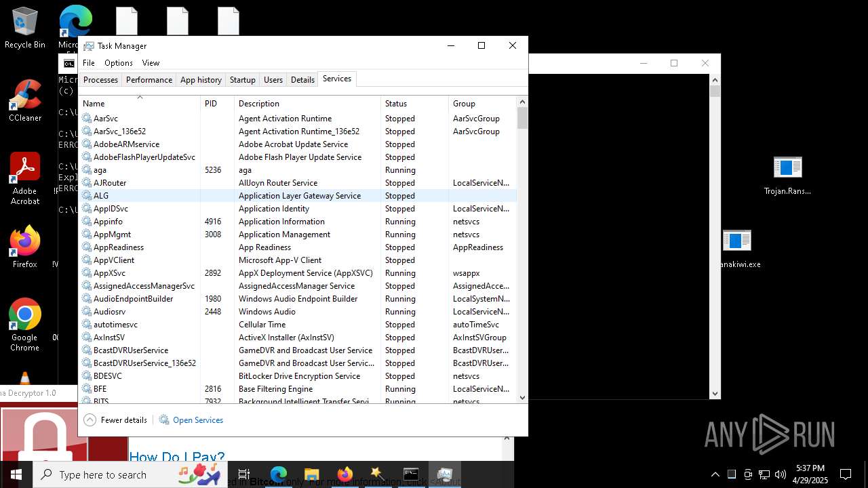868x488 pixels.
Task: Open the network icon in system tray
Action: coord(764,474)
